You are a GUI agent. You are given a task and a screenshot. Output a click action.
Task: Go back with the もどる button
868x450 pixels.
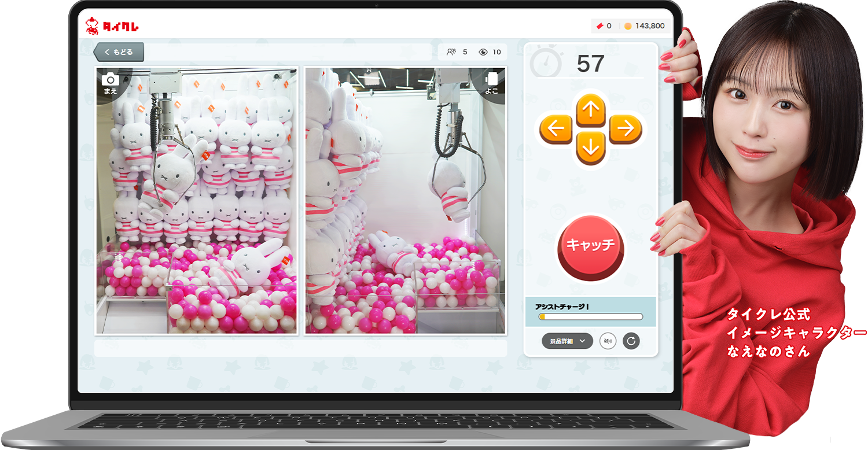(x=119, y=52)
